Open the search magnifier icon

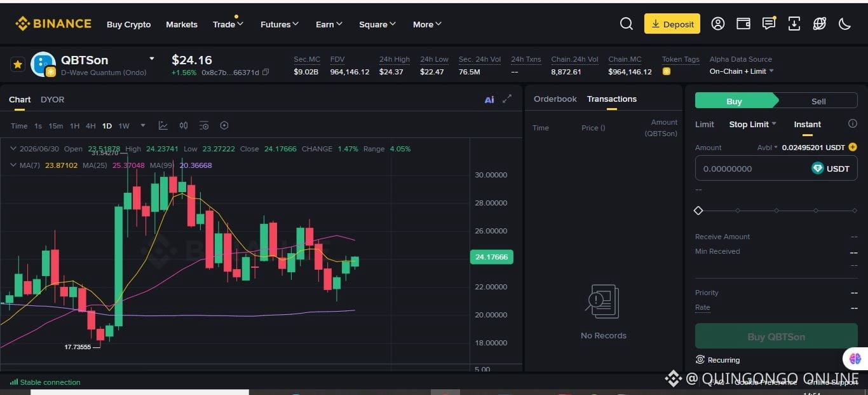click(627, 24)
